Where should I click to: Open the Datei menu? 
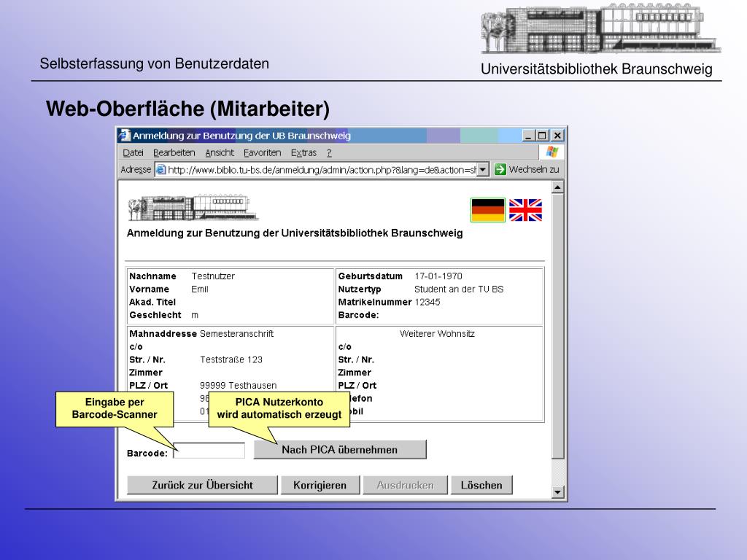click(x=133, y=153)
